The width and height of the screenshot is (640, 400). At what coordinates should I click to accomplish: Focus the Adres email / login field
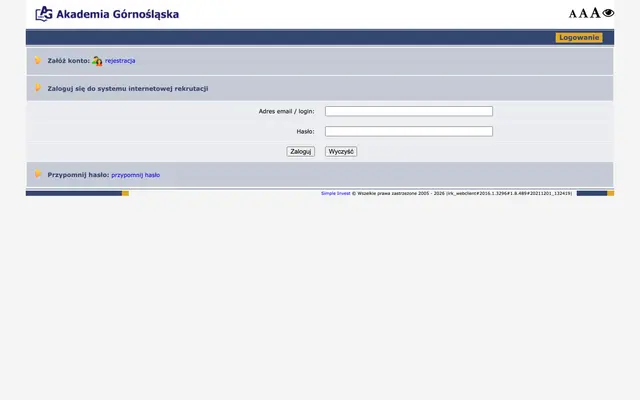pyautogui.click(x=409, y=111)
